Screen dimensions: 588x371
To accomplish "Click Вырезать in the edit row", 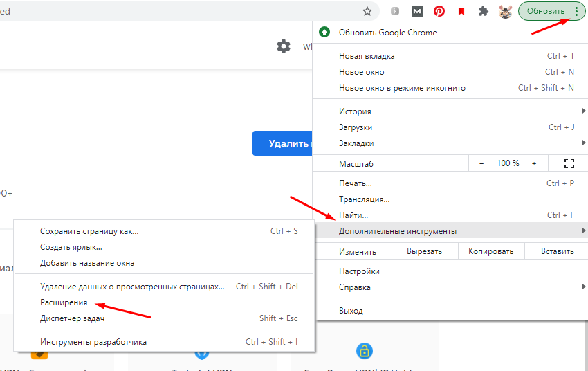I will 425,251.
